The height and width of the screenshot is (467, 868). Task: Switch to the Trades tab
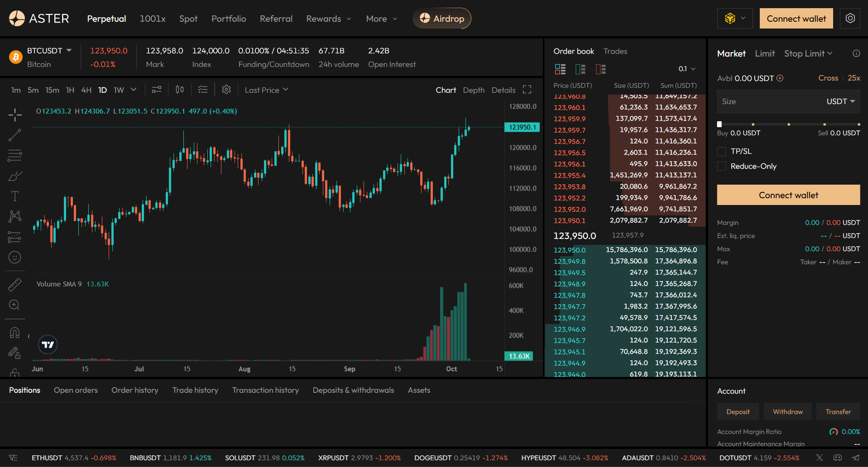pyautogui.click(x=615, y=51)
